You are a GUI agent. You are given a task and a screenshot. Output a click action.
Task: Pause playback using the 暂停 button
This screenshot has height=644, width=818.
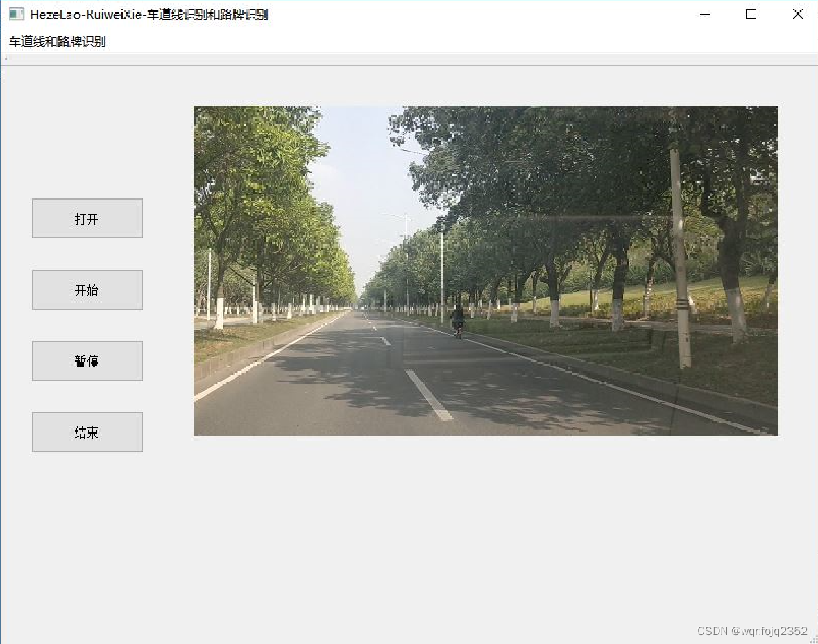(x=87, y=361)
